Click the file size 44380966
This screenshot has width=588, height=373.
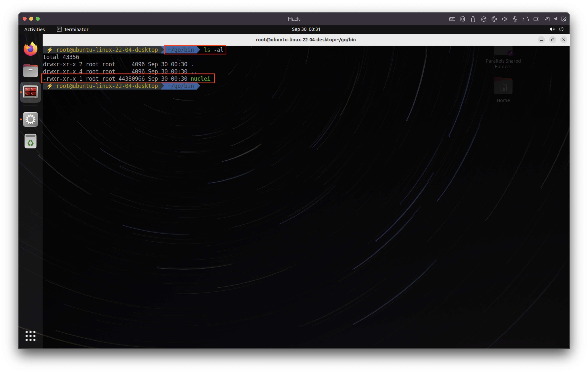pyautogui.click(x=131, y=79)
